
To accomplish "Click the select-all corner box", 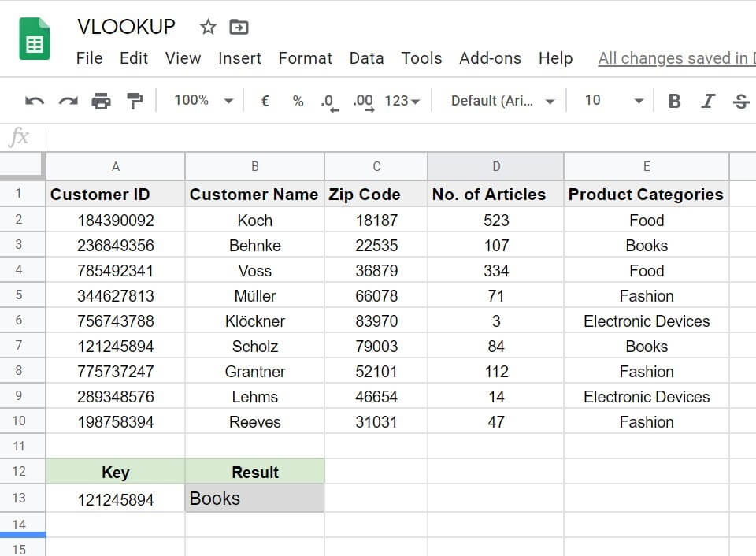I will pyautogui.click(x=22, y=166).
